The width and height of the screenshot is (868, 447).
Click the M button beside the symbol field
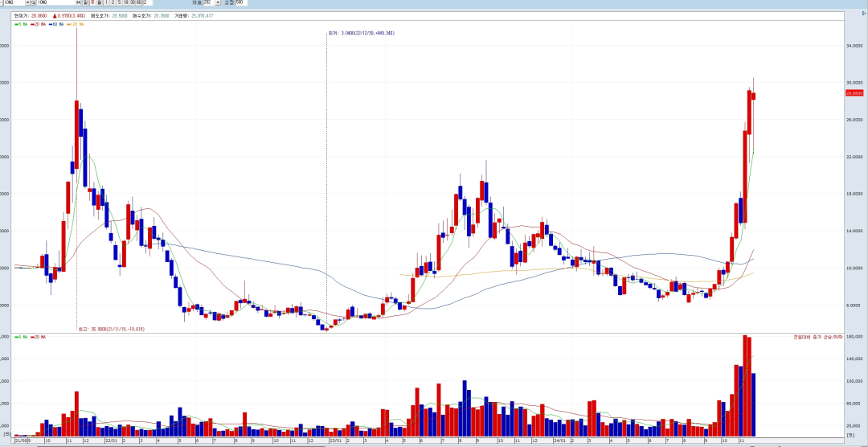pos(79,3)
